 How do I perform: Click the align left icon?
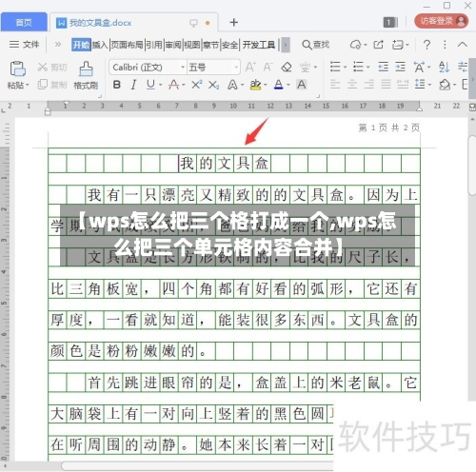335,85
